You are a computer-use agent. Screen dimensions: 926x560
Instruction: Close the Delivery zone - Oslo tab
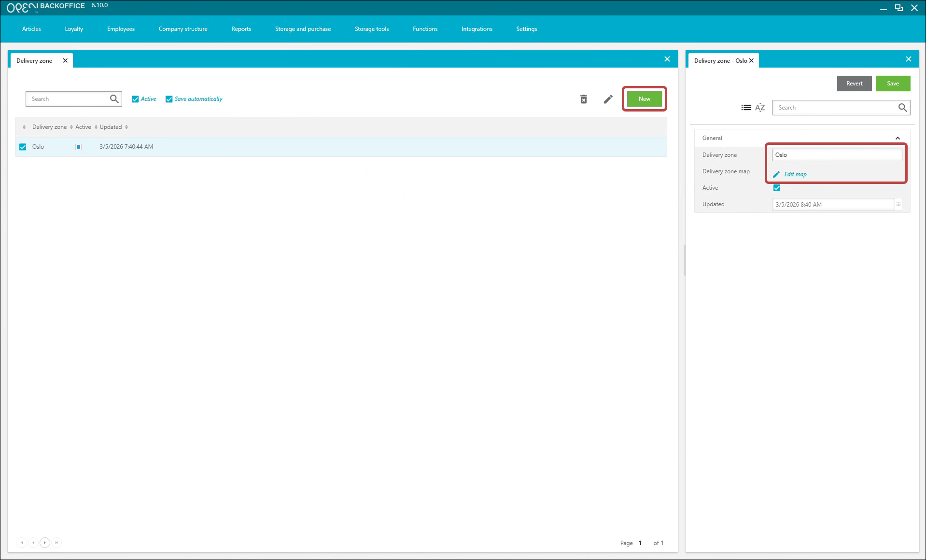pos(751,60)
